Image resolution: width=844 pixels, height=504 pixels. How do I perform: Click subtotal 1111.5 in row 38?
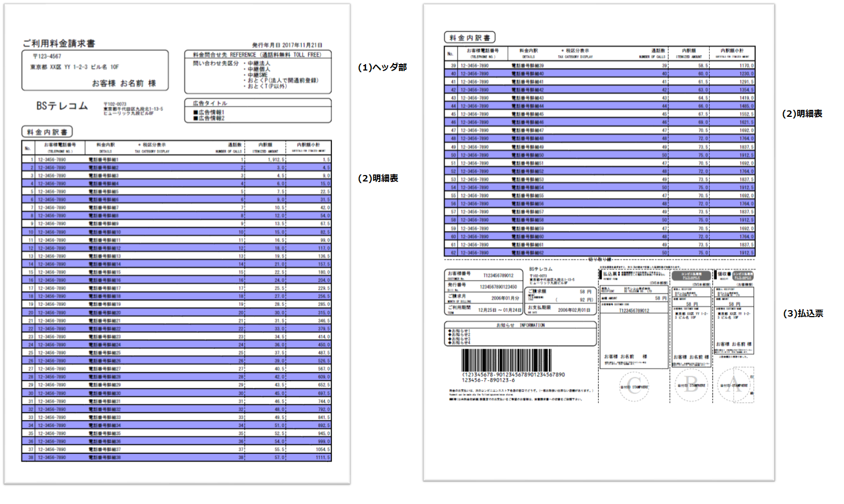[x=323, y=458]
